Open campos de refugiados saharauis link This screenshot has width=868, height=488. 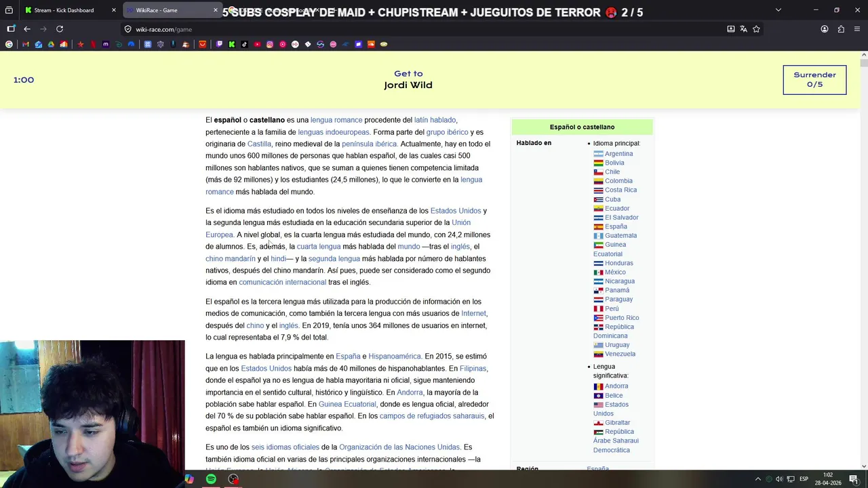432,415
